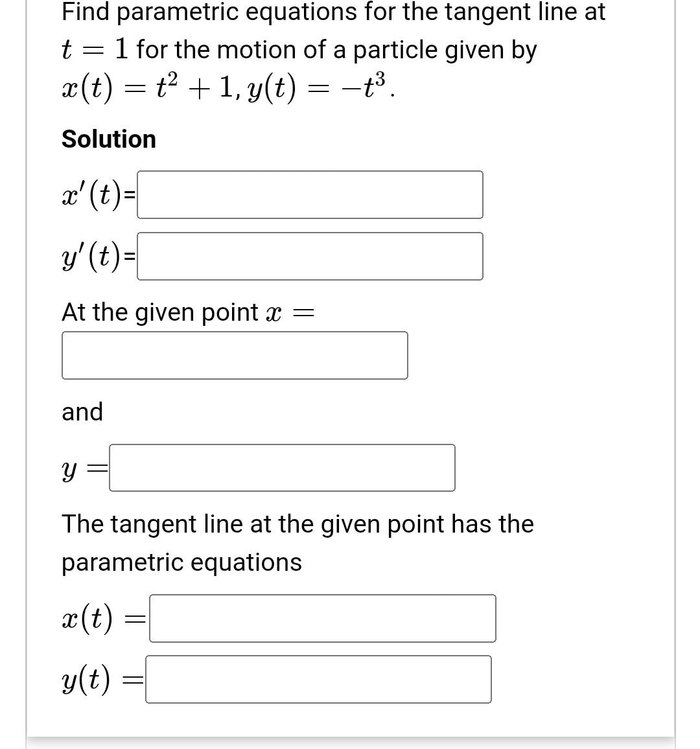Viewport: 700px width, 749px height.
Task: Click the x(t) tangent line equation input box
Action: [x=321, y=617]
